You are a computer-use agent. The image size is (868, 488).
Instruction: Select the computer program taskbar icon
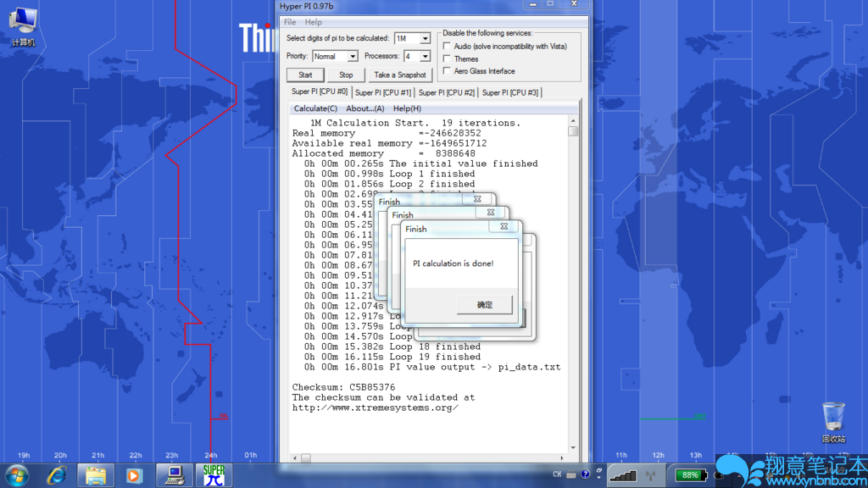point(175,475)
